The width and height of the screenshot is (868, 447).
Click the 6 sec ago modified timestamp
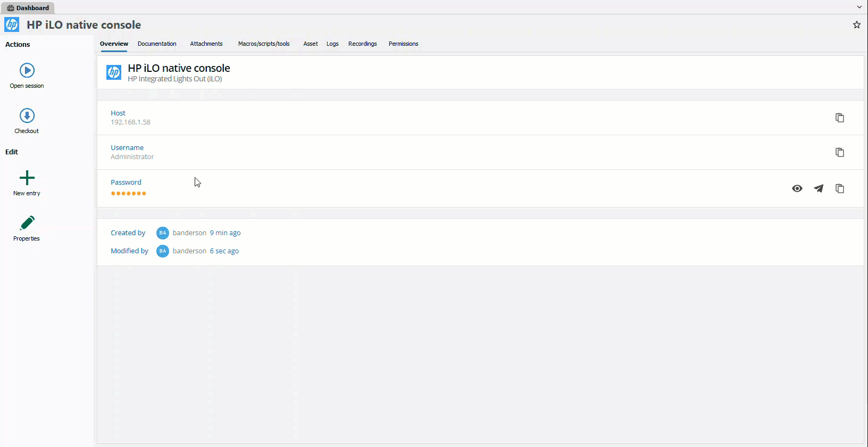pos(224,251)
